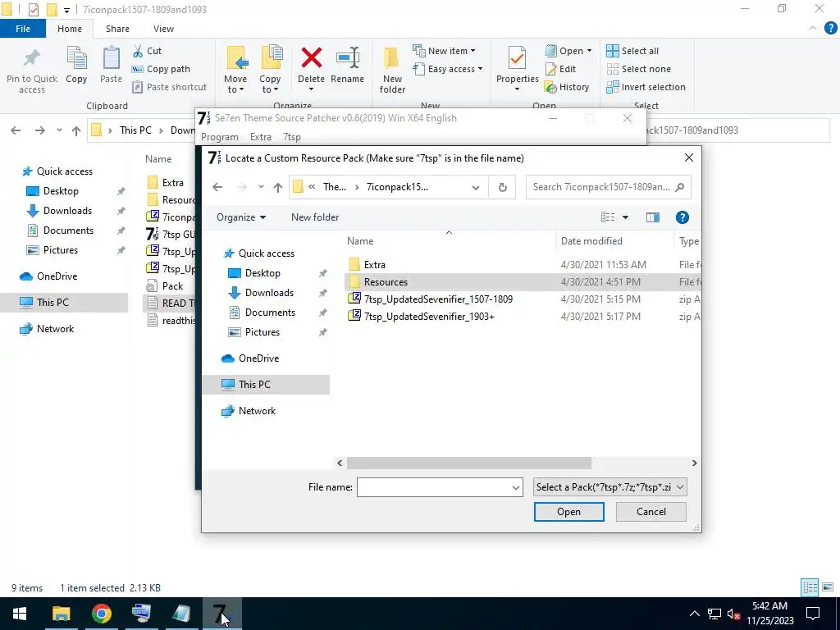
Task: Select OneDrive in Explorer sidebar
Action: click(x=57, y=276)
